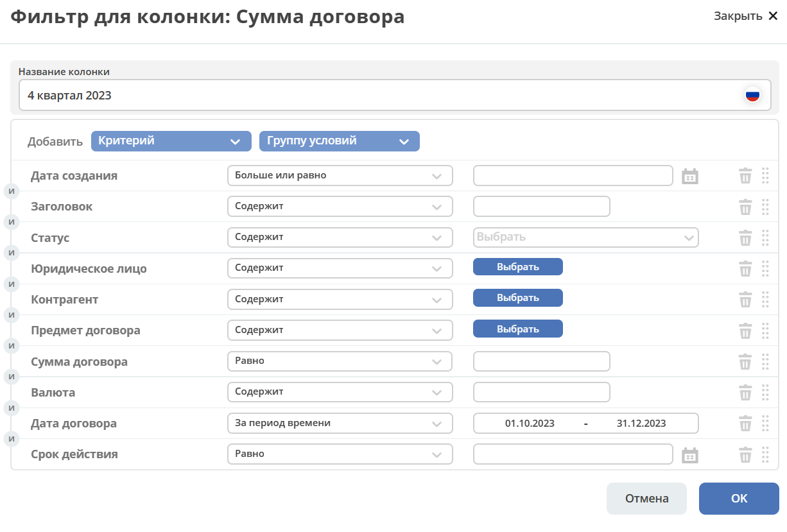Viewport: 787px width, 532px height.
Task: Toggle the И operator between Предмет договора and Сумма договора
Action: point(12,346)
